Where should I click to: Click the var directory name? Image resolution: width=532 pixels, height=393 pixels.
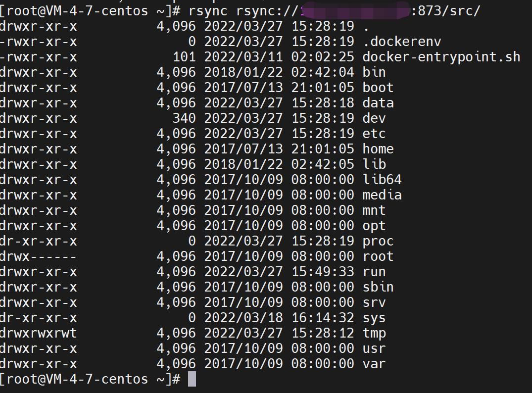point(374,364)
